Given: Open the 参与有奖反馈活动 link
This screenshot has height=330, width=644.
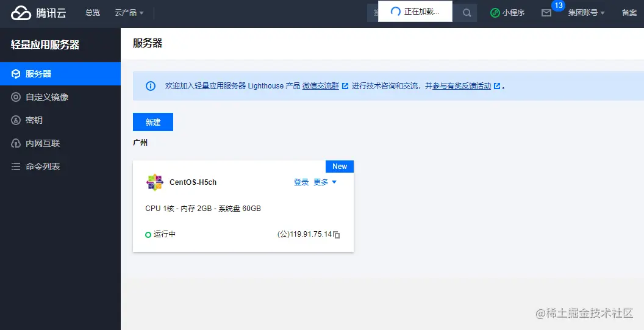Looking at the screenshot, I should click(x=462, y=86).
